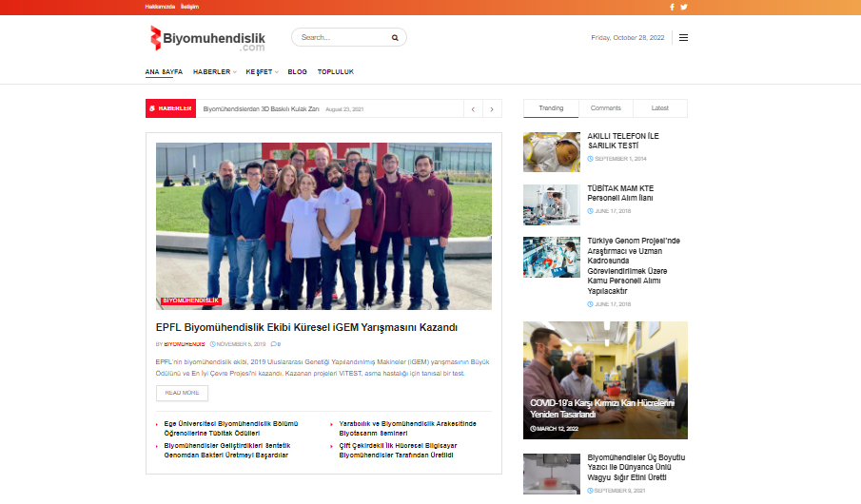Click the comment bubble icon under headline

point(274,343)
